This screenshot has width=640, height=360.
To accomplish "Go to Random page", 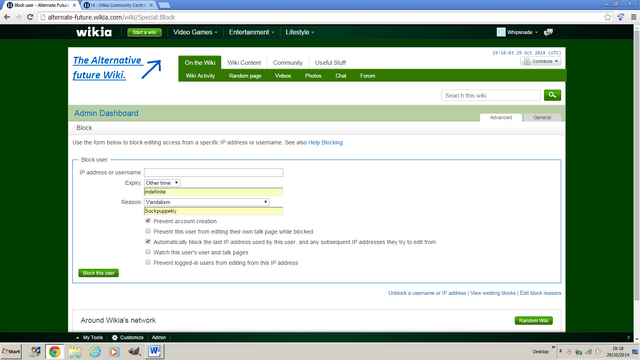I will coord(245,76).
